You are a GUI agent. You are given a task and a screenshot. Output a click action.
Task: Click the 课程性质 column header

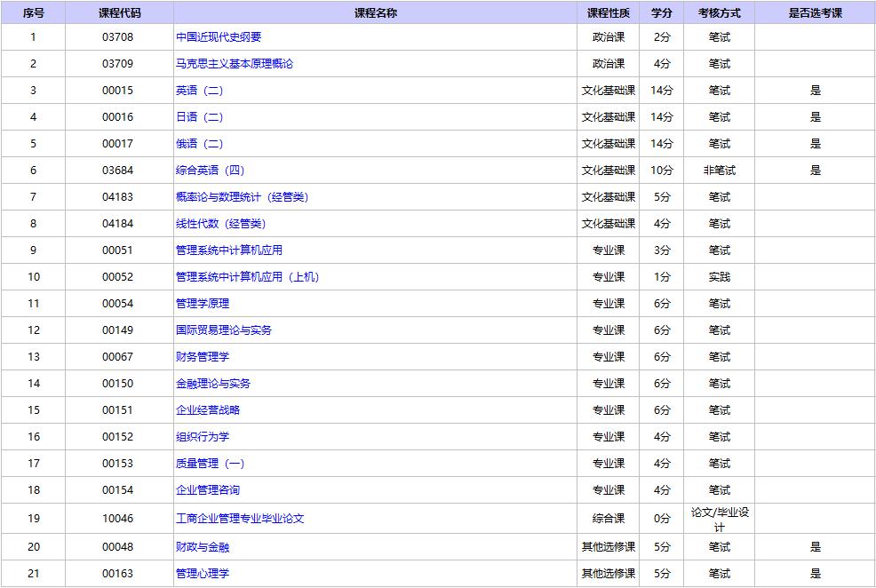click(x=609, y=12)
